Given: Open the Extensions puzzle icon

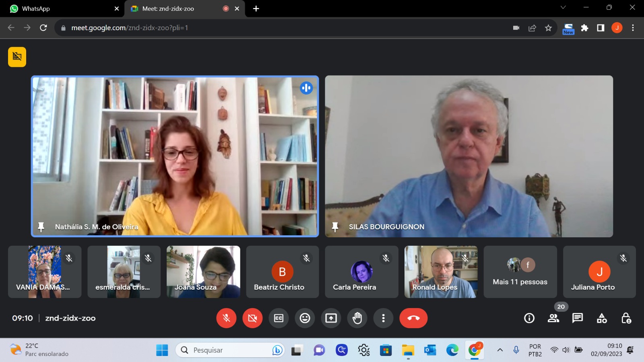Looking at the screenshot, I should point(584,28).
